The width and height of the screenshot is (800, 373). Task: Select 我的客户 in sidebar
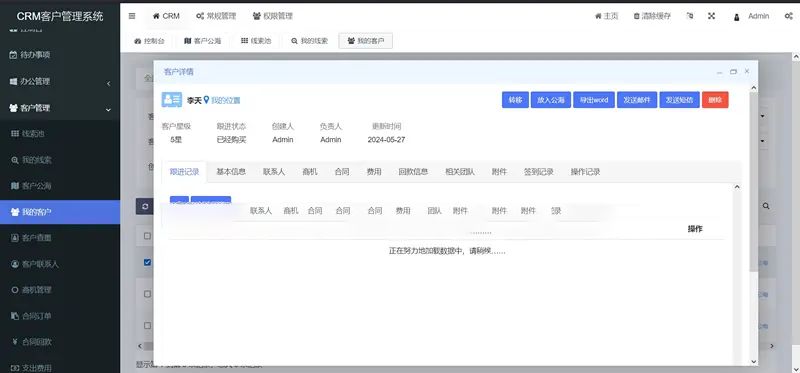pos(60,212)
